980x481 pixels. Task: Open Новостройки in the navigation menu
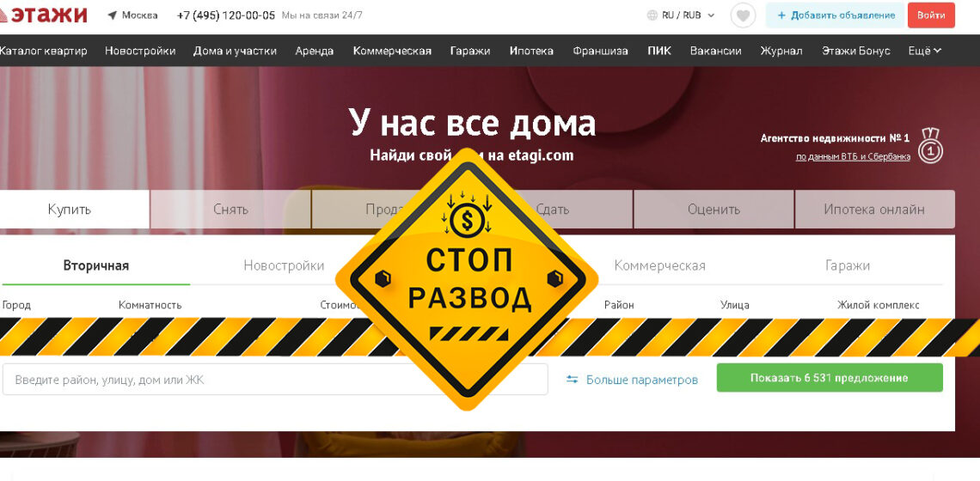click(x=140, y=51)
